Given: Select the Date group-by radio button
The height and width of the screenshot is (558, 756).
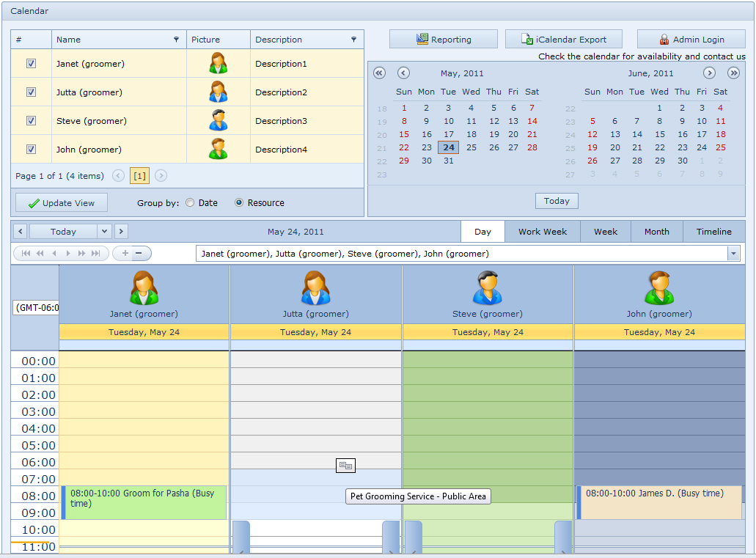Looking at the screenshot, I should tap(190, 203).
